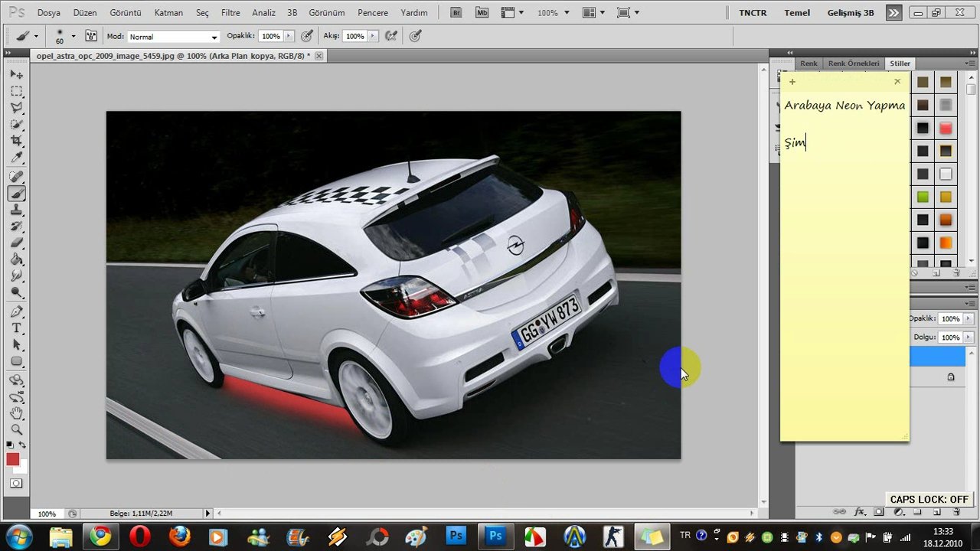Apply the green style swatch

(923, 197)
